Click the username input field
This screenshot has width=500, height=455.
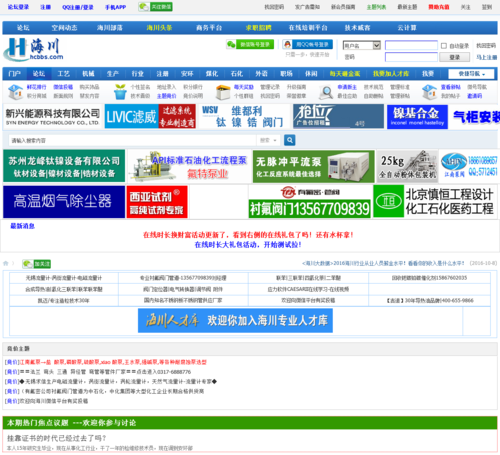411,45
